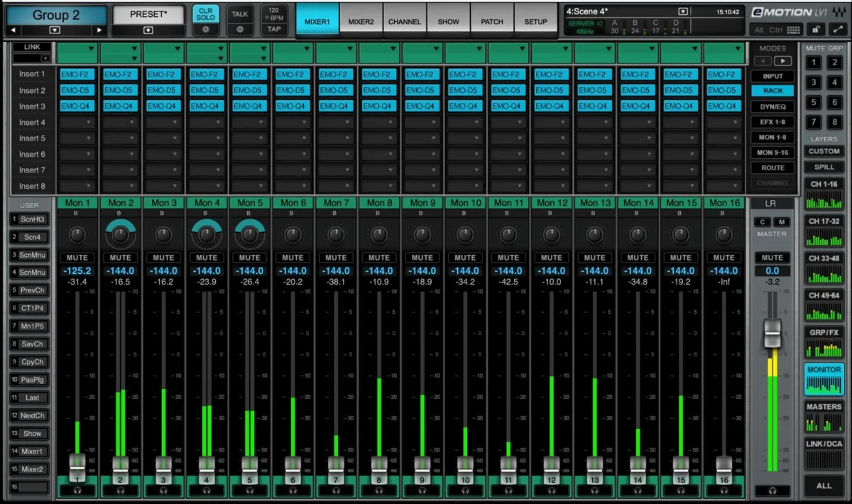Open the on-screen keyboard icon
852x504 pixels.
click(794, 30)
